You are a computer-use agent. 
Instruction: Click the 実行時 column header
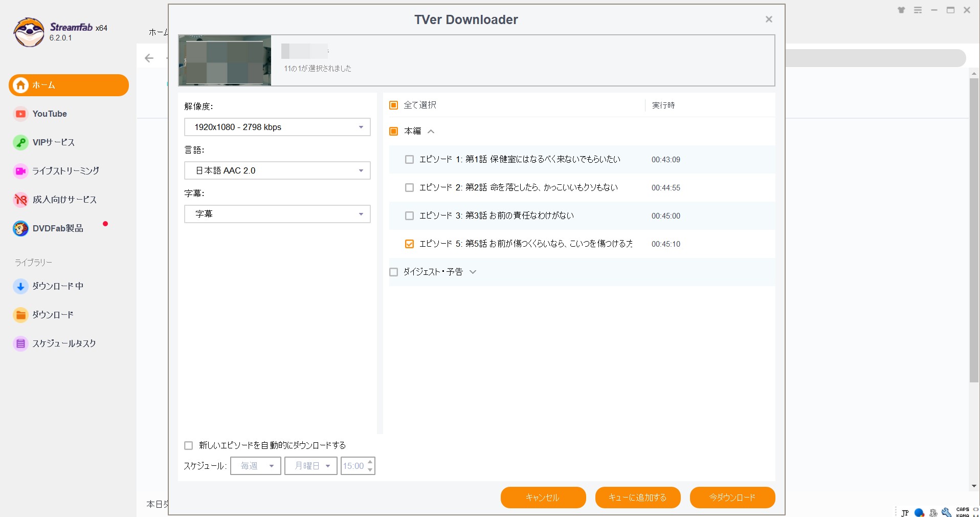pyautogui.click(x=663, y=105)
